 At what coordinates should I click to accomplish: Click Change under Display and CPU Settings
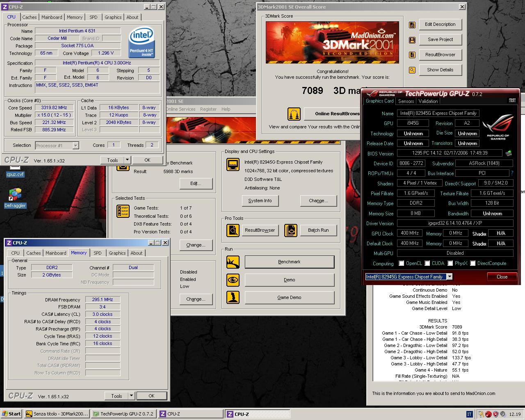pyautogui.click(x=318, y=201)
